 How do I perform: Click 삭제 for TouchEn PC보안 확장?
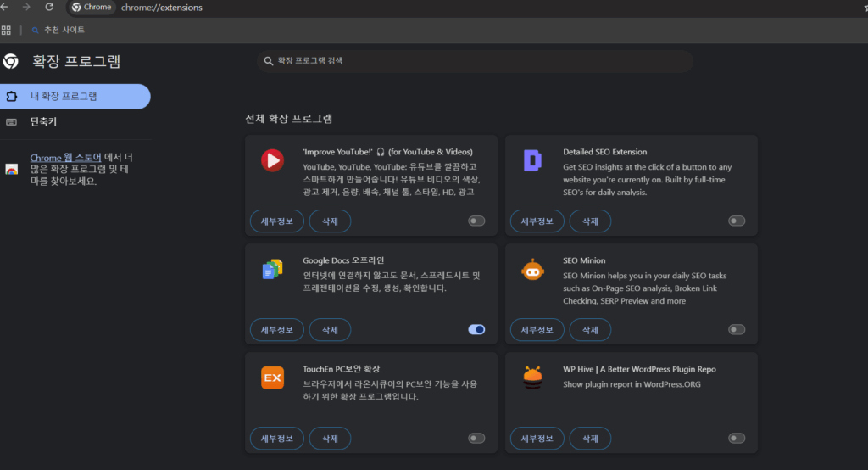pos(330,439)
